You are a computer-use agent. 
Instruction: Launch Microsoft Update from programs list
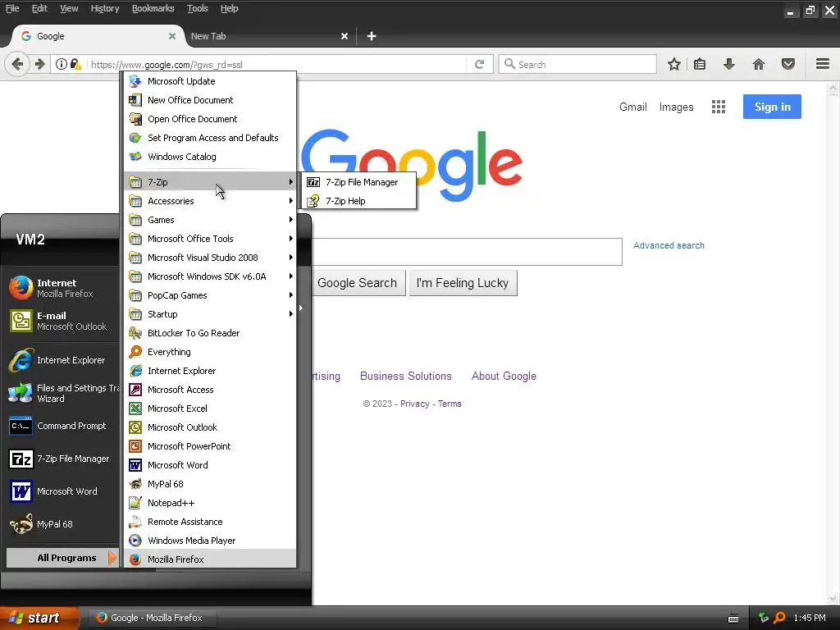pyautogui.click(x=210, y=81)
